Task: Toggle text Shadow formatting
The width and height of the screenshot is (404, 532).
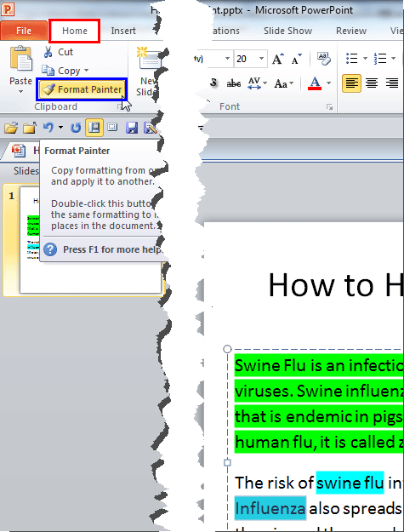Action: tap(213, 83)
